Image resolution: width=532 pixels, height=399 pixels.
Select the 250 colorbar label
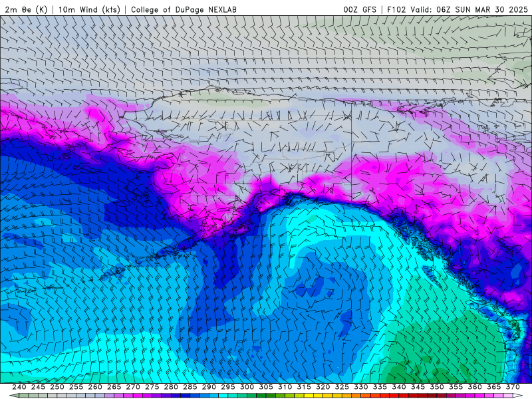(57, 387)
